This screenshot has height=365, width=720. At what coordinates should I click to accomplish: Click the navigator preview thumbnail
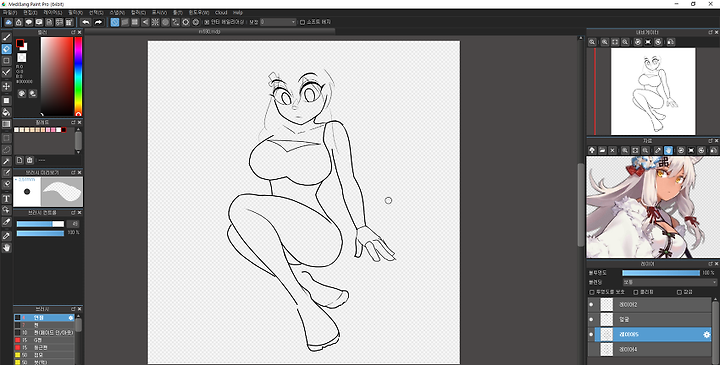(x=652, y=91)
